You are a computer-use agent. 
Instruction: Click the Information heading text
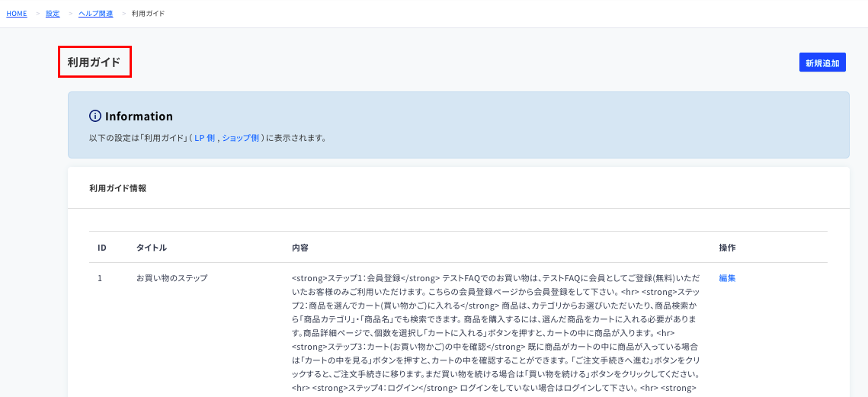[x=139, y=117]
